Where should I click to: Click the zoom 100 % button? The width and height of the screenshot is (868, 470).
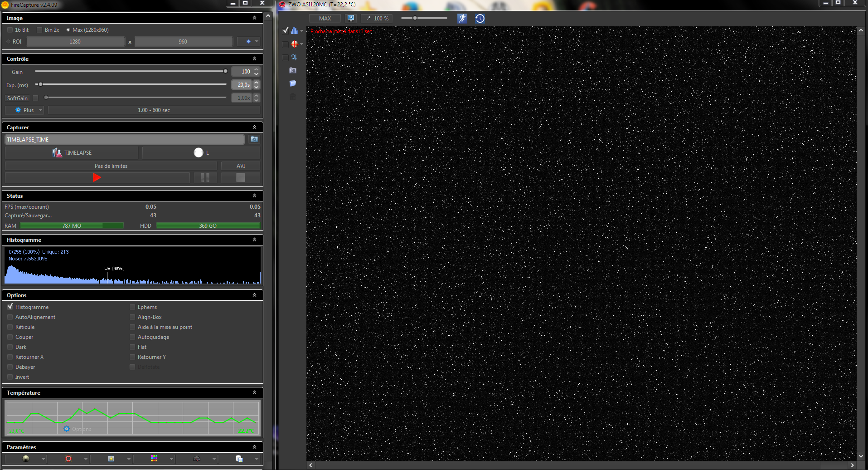pos(377,18)
